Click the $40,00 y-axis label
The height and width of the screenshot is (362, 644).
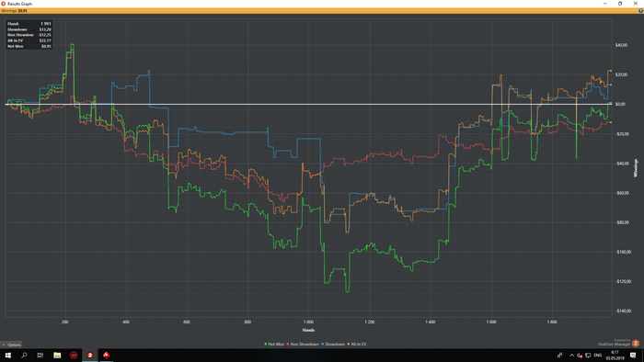point(621,45)
